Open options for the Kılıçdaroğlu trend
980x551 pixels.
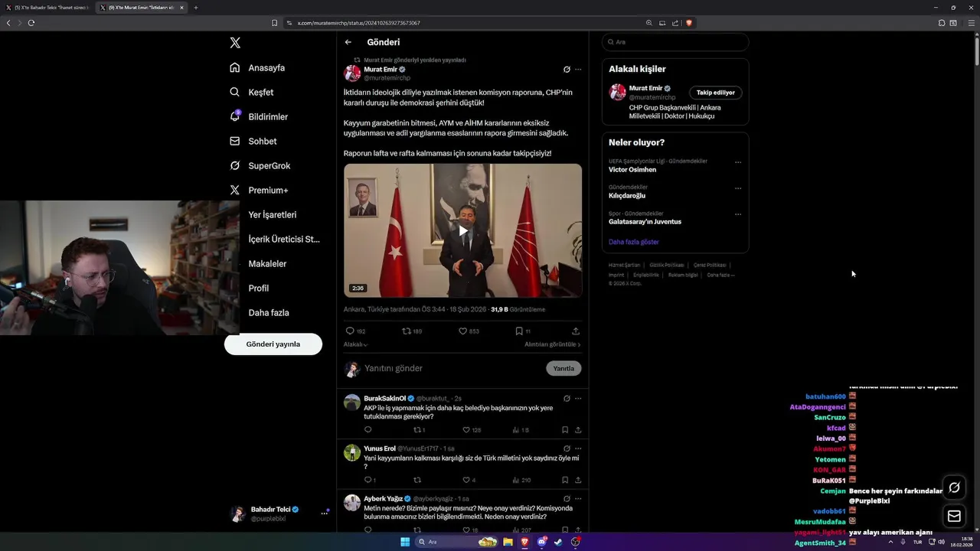(738, 188)
